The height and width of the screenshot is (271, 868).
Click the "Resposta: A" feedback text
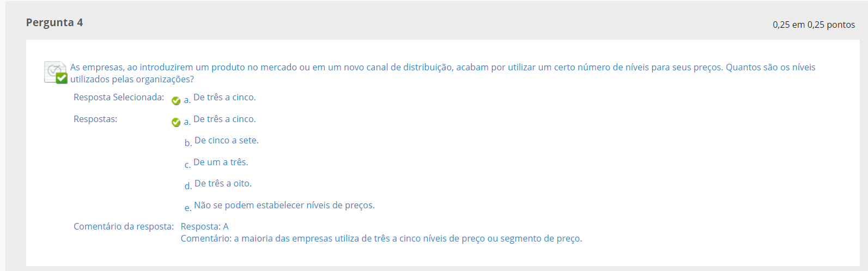(205, 226)
